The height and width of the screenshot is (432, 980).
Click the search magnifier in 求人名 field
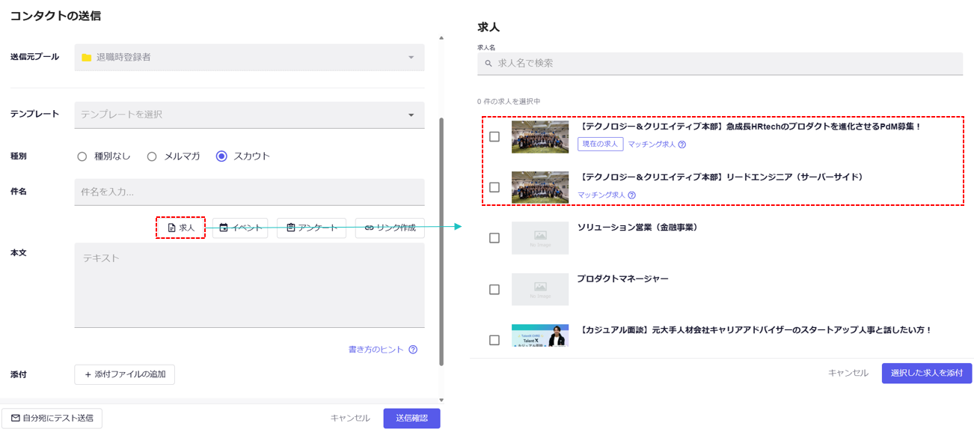pos(489,64)
